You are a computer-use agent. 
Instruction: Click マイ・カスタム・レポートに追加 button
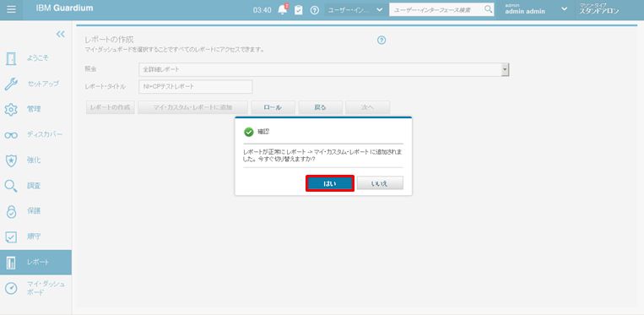[193, 107]
